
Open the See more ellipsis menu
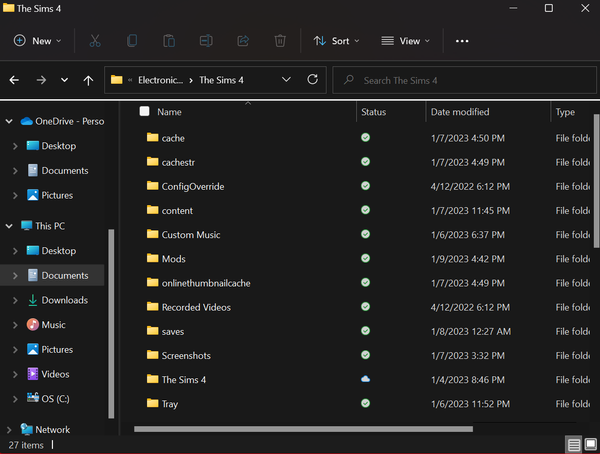(462, 41)
